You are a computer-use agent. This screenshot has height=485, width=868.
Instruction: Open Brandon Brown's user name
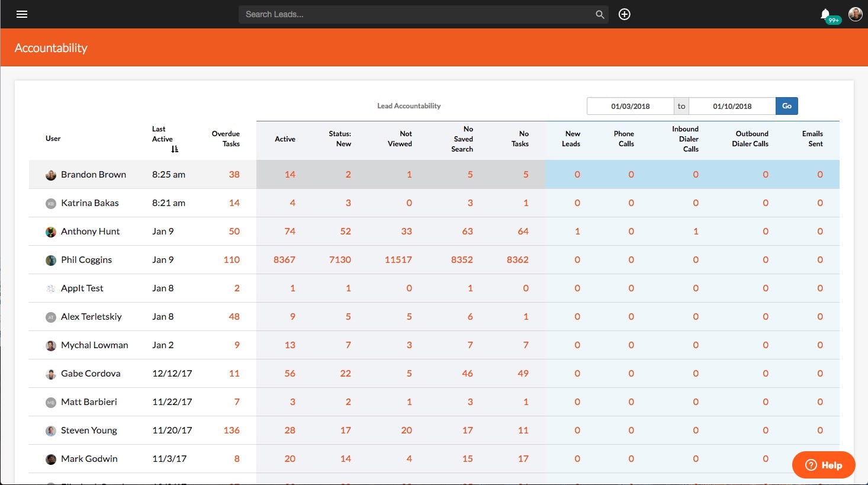pyautogui.click(x=94, y=175)
